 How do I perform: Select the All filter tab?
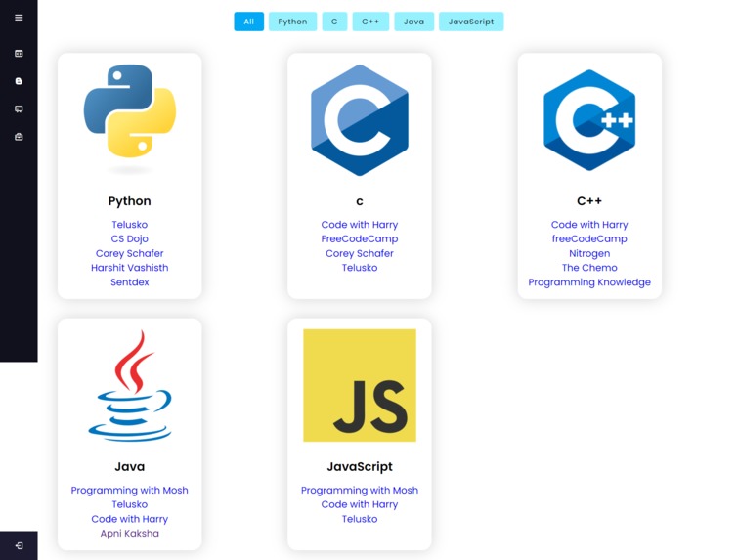pos(249,22)
